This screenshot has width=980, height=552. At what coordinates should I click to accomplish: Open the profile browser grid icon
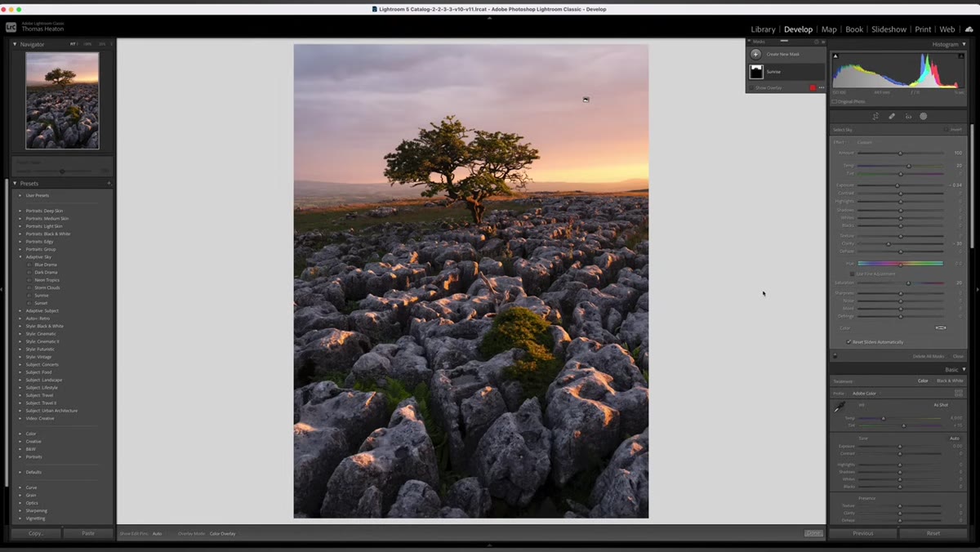tap(958, 393)
